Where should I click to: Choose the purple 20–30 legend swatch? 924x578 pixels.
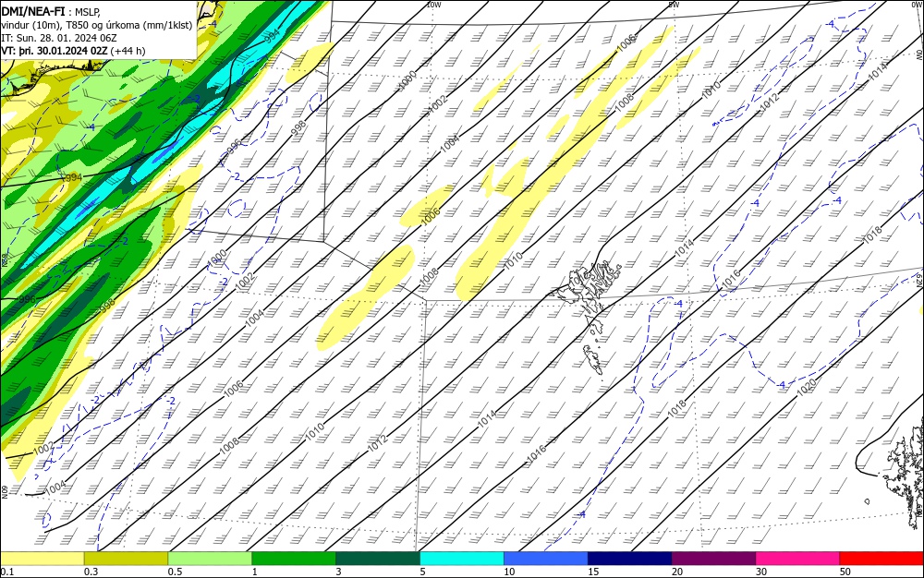[713, 559]
